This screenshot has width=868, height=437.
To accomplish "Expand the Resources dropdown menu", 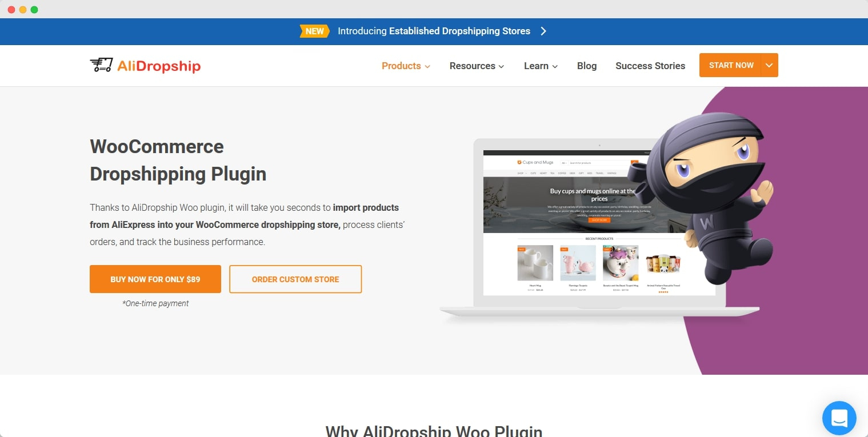I will [x=477, y=66].
